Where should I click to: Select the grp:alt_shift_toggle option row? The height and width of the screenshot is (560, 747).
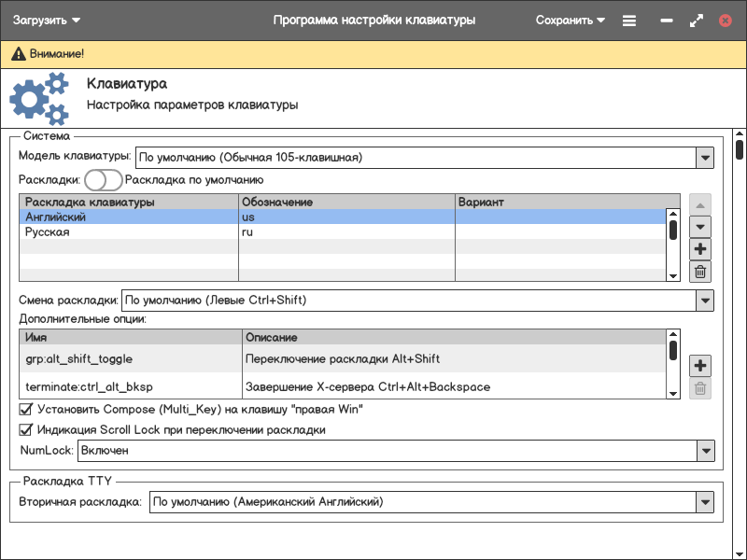coord(131,358)
